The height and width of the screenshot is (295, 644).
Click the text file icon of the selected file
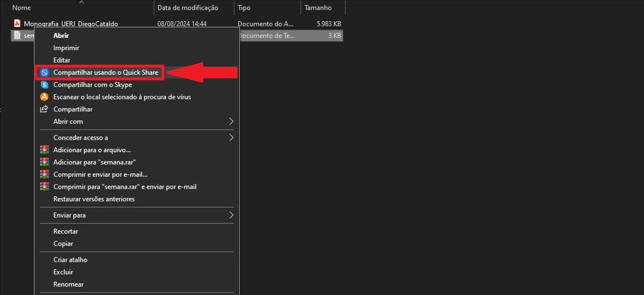[x=17, y=35]
